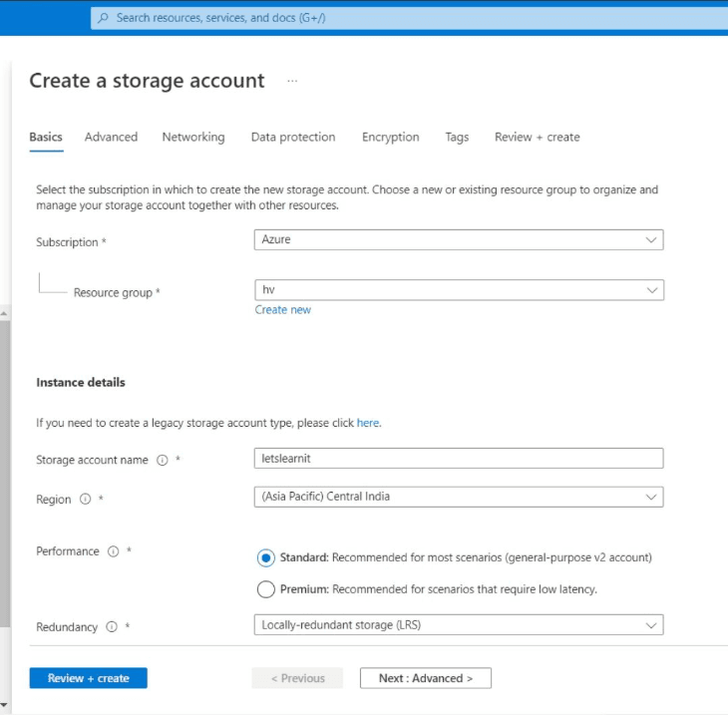Click the 'here' legacy storage link

(x=368, y=423)
